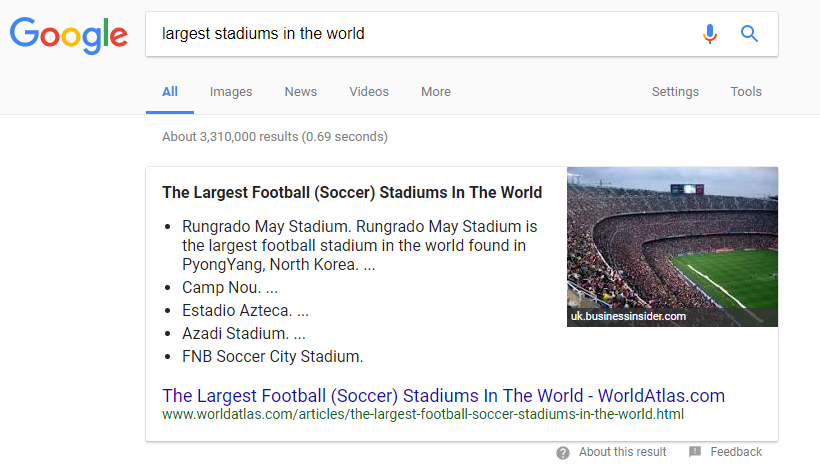Click the question mark About result icon

(563, 453)
